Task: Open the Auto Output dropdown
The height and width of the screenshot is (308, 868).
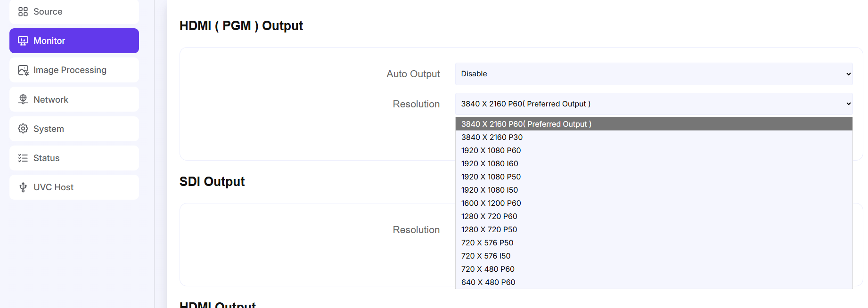Action: pyautogui.click(x=654, y=74)
